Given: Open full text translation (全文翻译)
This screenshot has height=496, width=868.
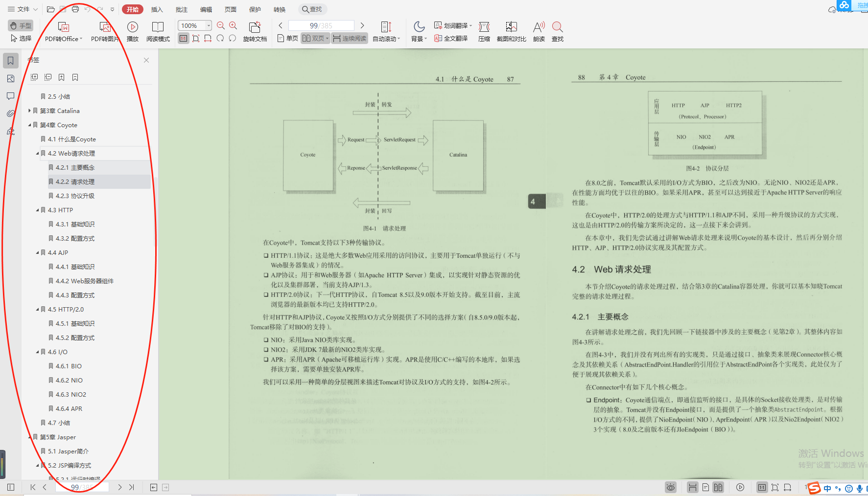Looking at the screenshot, I should tap(451, 38).
